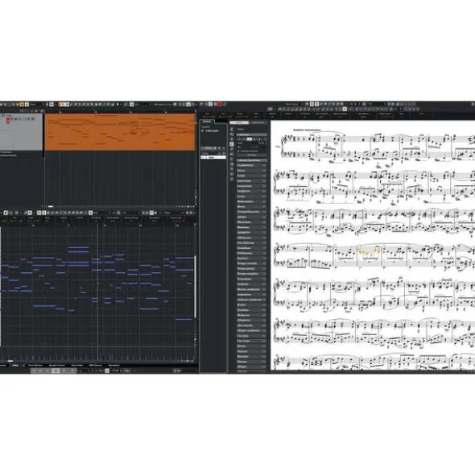Open the Chord Pads tab
Screen dimensions: 475x476
[77, 365]
